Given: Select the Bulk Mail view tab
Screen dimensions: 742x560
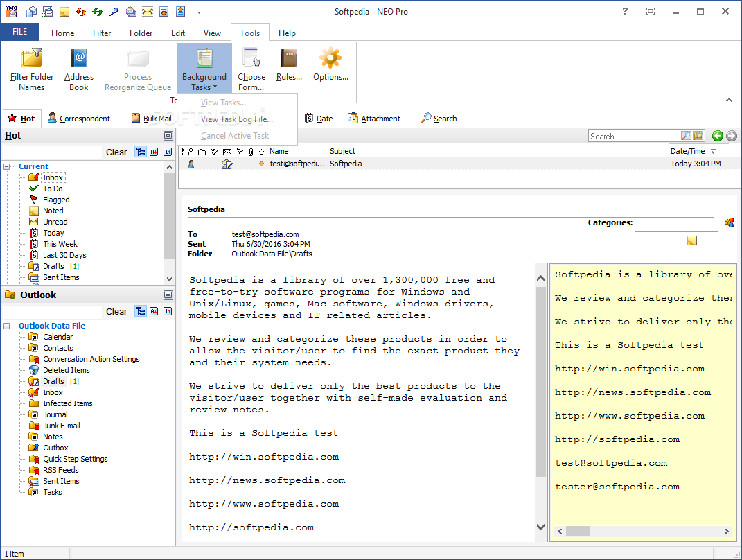Looking at the screenshot, I should click(x=152, y=119).
